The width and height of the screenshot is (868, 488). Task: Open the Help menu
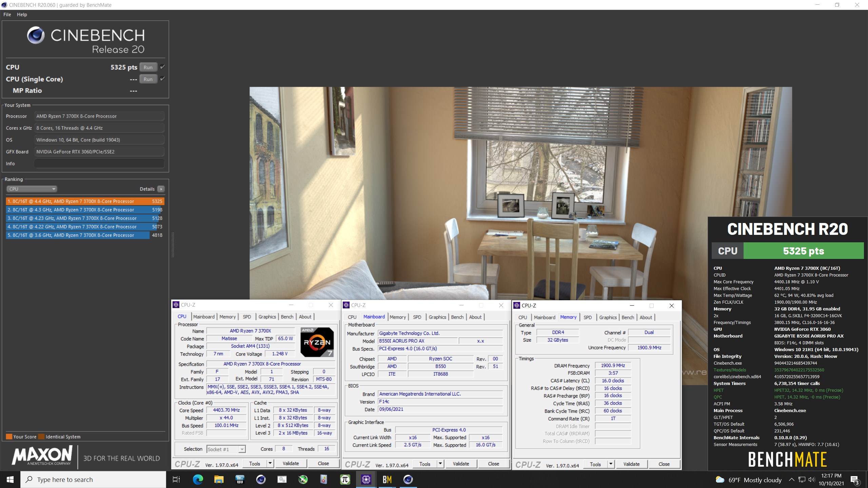tap(22, 14)
